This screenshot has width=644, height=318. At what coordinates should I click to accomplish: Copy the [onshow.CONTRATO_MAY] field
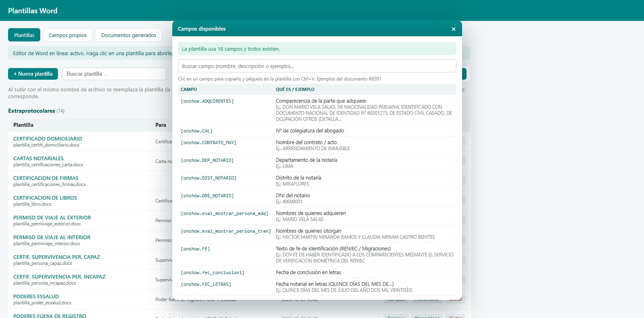coord(208,142)
